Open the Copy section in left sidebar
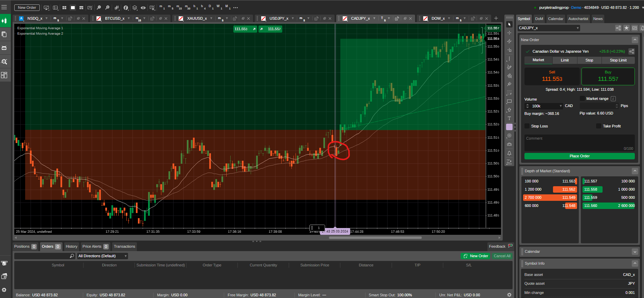The image size is (644, 298). point(4,34)
